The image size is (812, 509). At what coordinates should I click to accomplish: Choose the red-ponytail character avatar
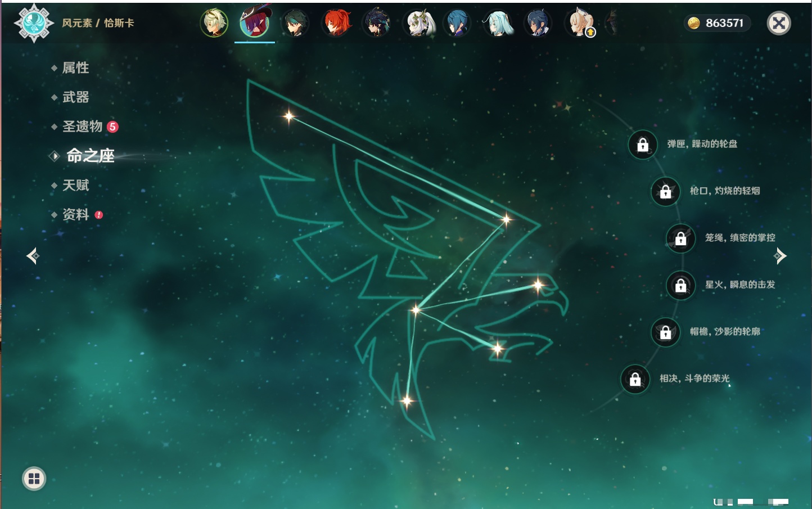click(336, 23)
